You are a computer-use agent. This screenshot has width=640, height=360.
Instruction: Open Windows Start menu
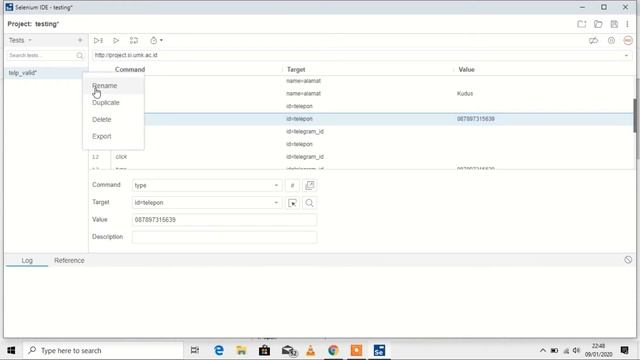tap(11, 351)
